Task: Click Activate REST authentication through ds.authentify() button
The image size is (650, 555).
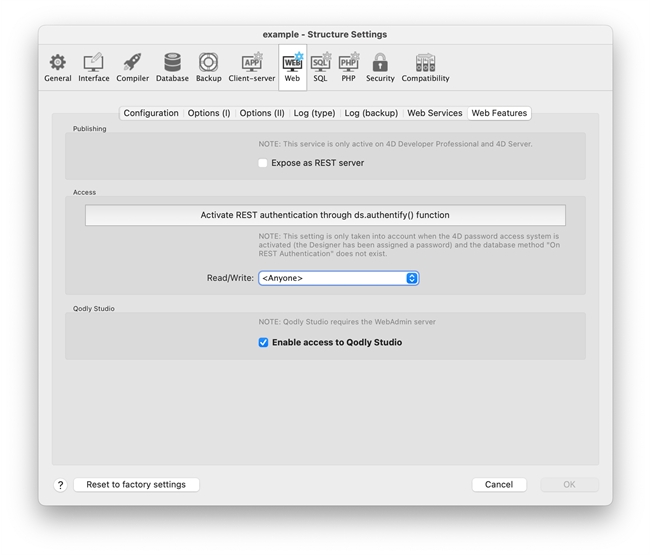Action: [x=325, y=215]
